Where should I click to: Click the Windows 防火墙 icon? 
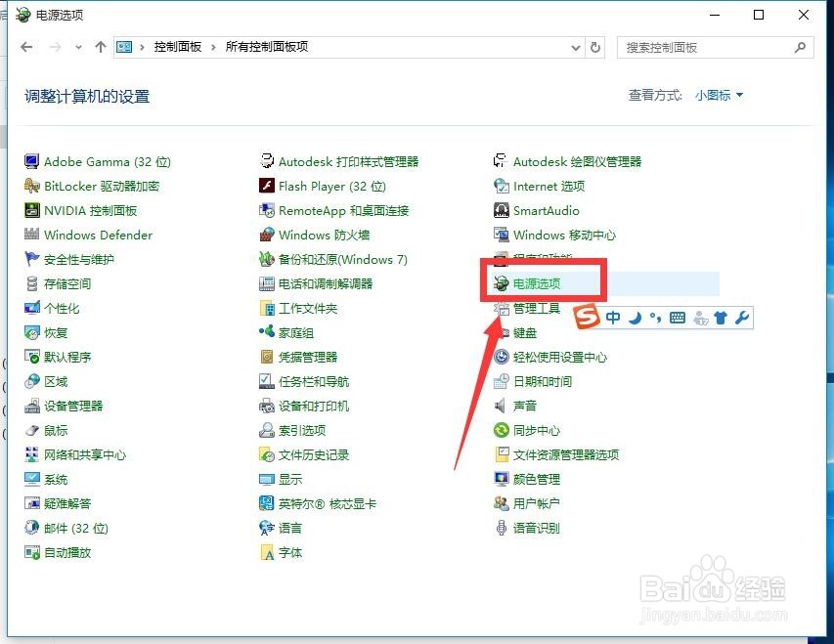point(267,235)
